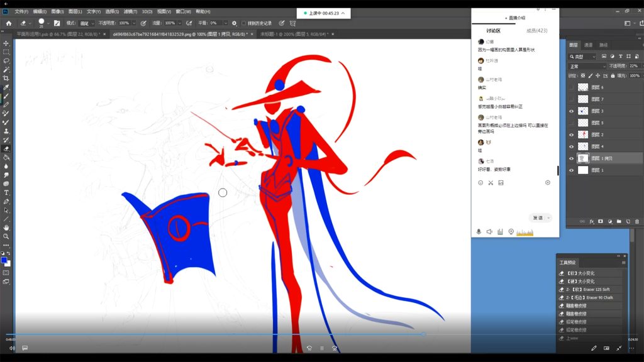Select the Move tool in the toolbar
644x362 pixels.
[6, 43]
